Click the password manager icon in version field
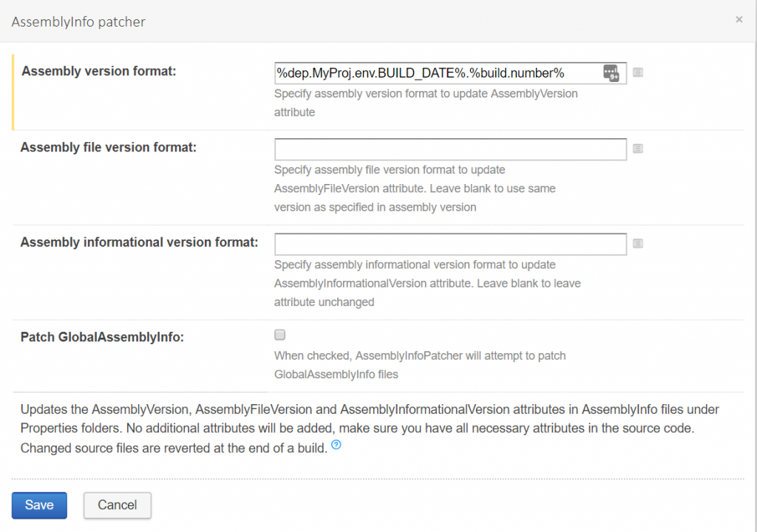Image resolution: width=757 pixels, height=532 pixels. [x=611, y=73]
